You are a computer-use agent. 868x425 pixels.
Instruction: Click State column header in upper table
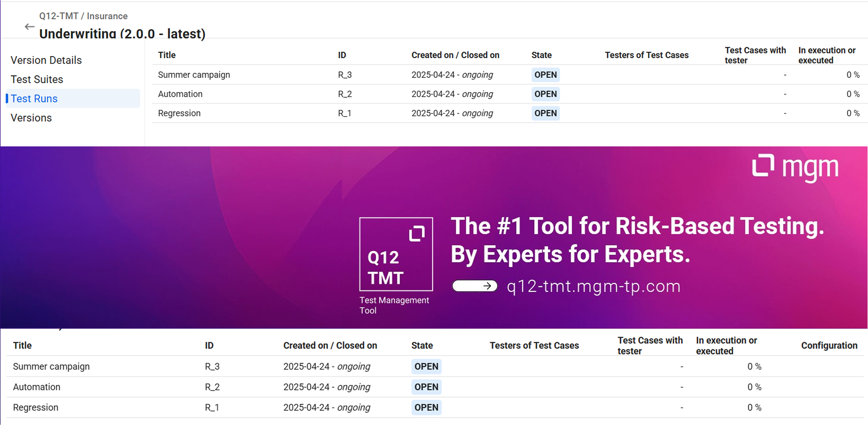pos(542,55)
